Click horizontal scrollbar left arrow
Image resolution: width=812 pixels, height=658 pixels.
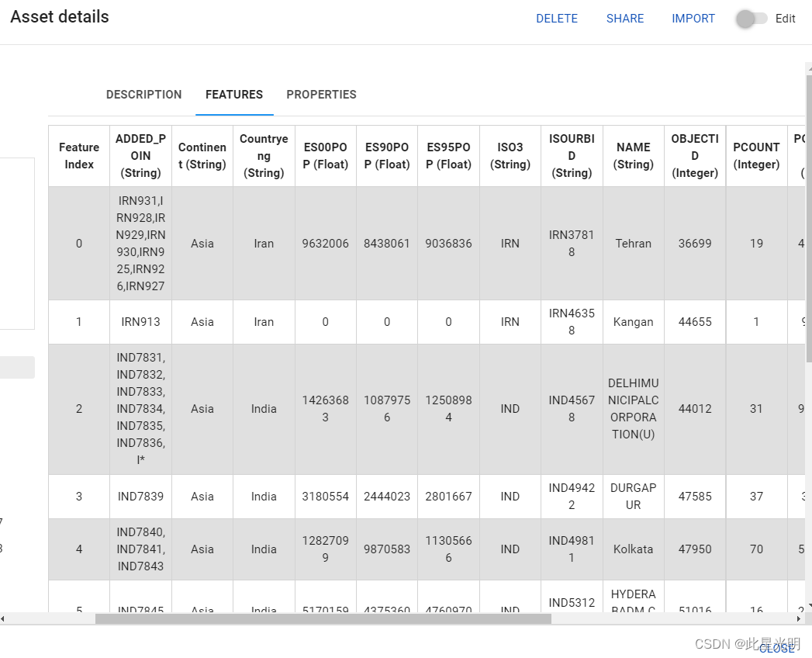pos(2,618)
